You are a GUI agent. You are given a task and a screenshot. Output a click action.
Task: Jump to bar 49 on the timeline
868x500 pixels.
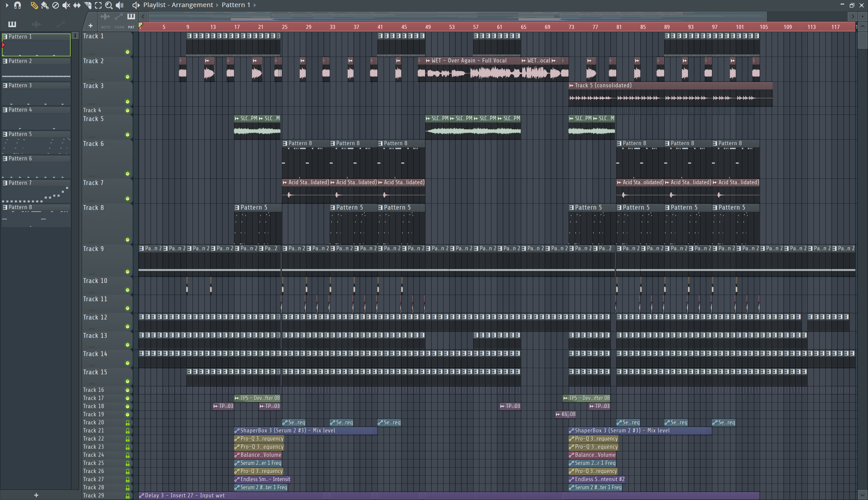coord(428,27)
